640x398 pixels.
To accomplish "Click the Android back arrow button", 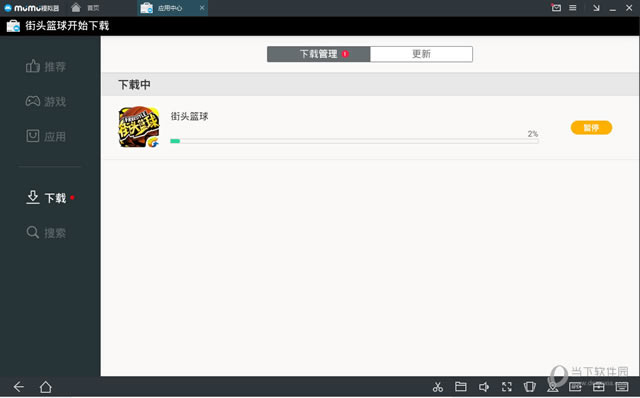I will coord(19,387).
